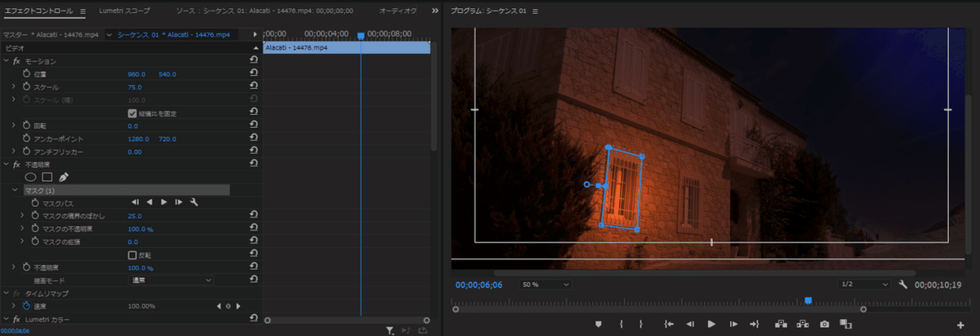This screenshot has width=980, height=336.
Task: Mark In point in Program Monitor
Action: pyautogui.click(x=621, y=324)
